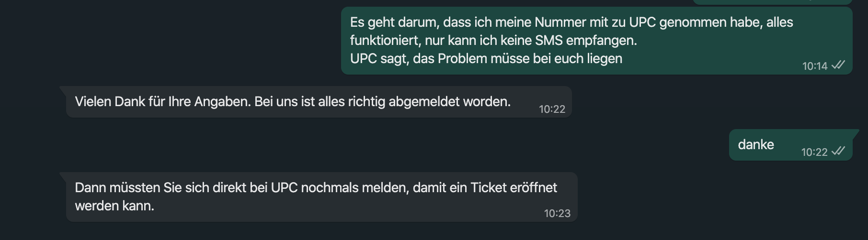The width and height of the screenshot is (868, 240).
Task: Click the read receipt checkmarks beside 10:14
Action: click(838, 65)
